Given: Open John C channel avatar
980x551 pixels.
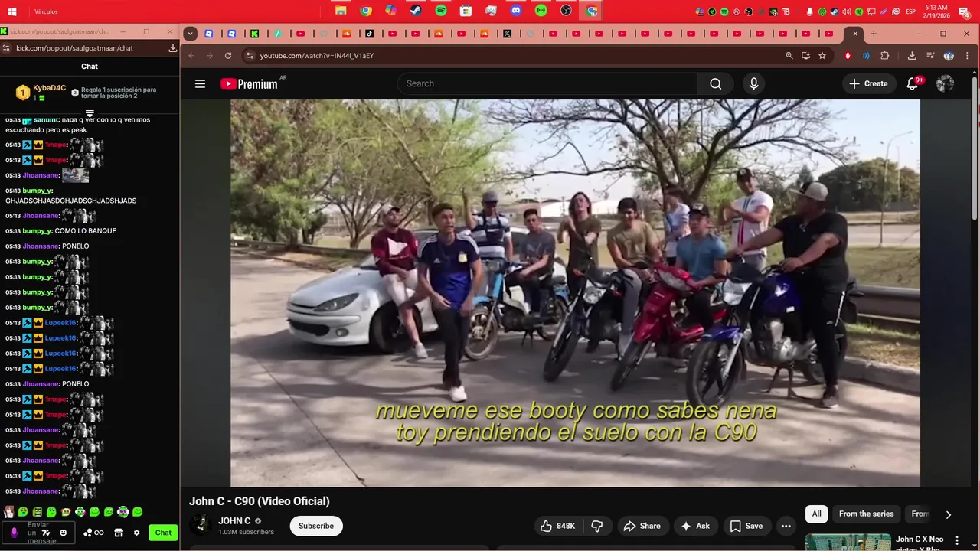Looking at the screenshot, I should [x=201, y=525].
